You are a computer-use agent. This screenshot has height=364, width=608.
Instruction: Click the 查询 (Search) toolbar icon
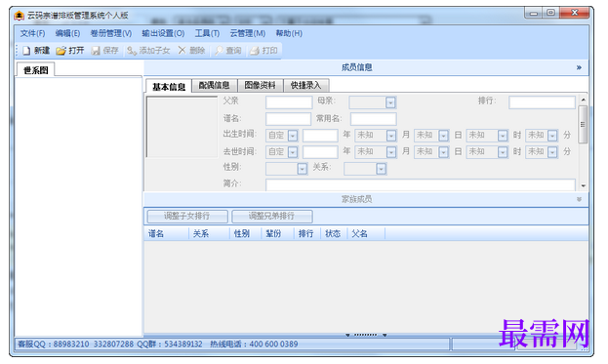pyautogui.click(x=219, y=51)
